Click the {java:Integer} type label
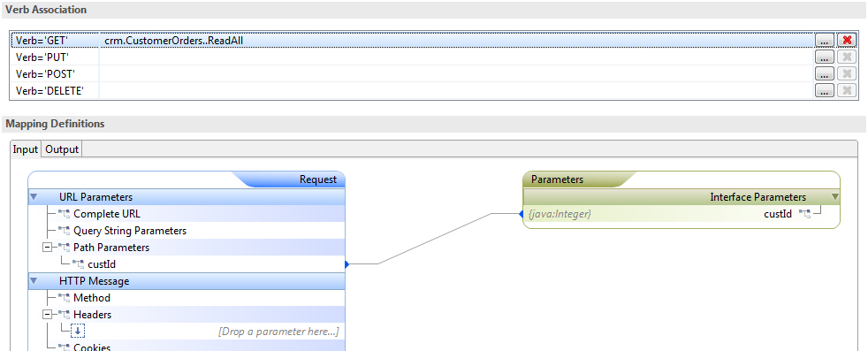 (x=560, y=214)
